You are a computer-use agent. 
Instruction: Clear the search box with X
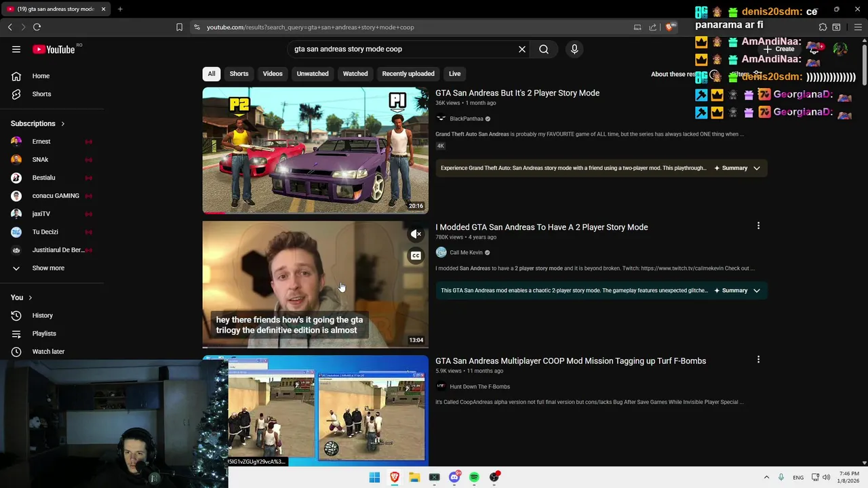coord(522,49)
